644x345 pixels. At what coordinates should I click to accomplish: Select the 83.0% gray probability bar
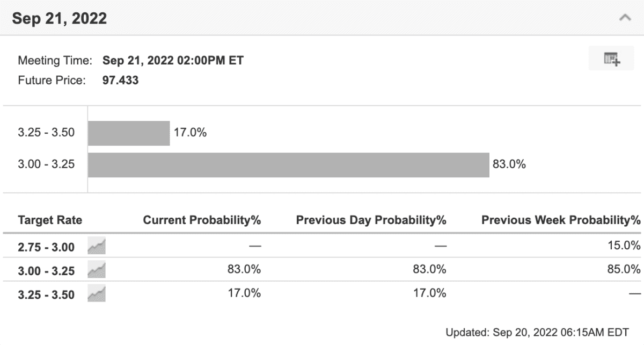click(289, 165)
